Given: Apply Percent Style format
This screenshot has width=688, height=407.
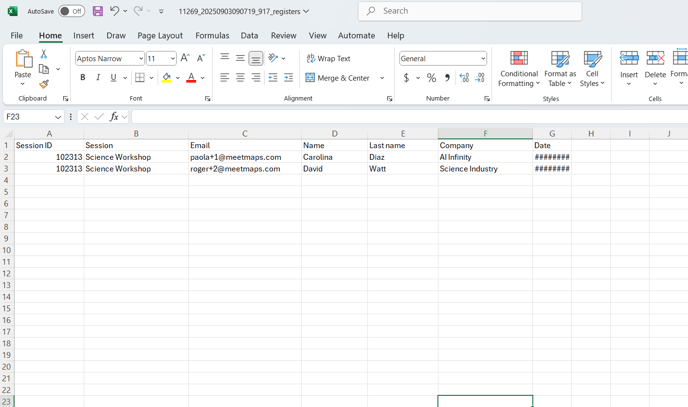Looking at the screenshot, I should pos(431,78).
